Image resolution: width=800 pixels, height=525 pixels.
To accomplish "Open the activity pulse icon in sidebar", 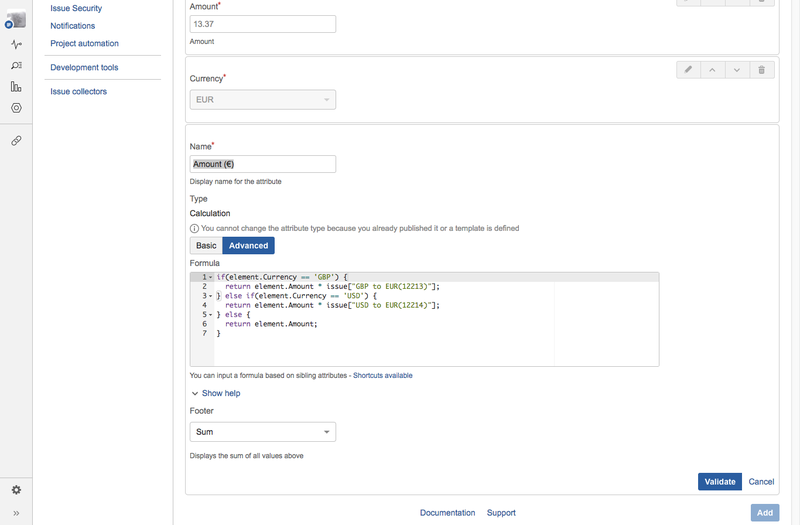I will coord(16,45).
